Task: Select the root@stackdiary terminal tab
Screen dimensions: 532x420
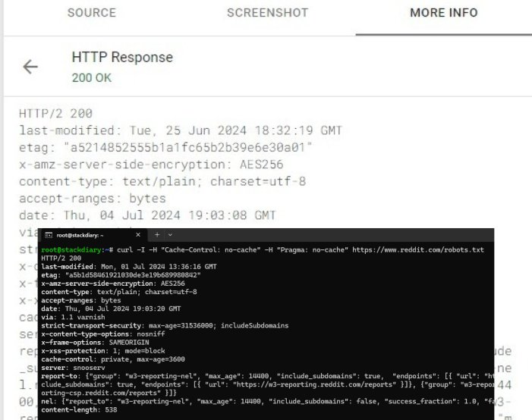Action: click(93, 235)
